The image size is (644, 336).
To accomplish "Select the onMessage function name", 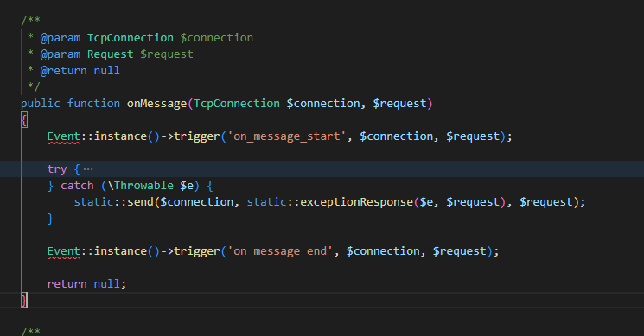I will (156, 104).
